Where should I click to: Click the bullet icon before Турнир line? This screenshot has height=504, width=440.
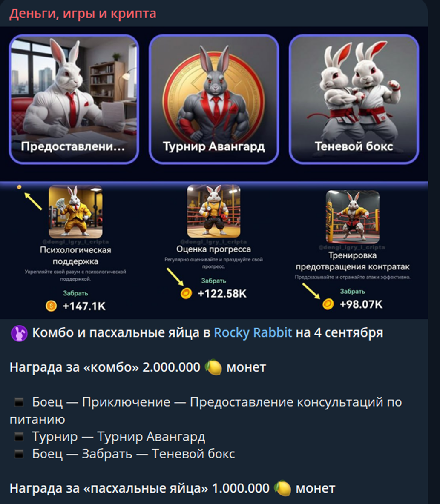(19, 436)
